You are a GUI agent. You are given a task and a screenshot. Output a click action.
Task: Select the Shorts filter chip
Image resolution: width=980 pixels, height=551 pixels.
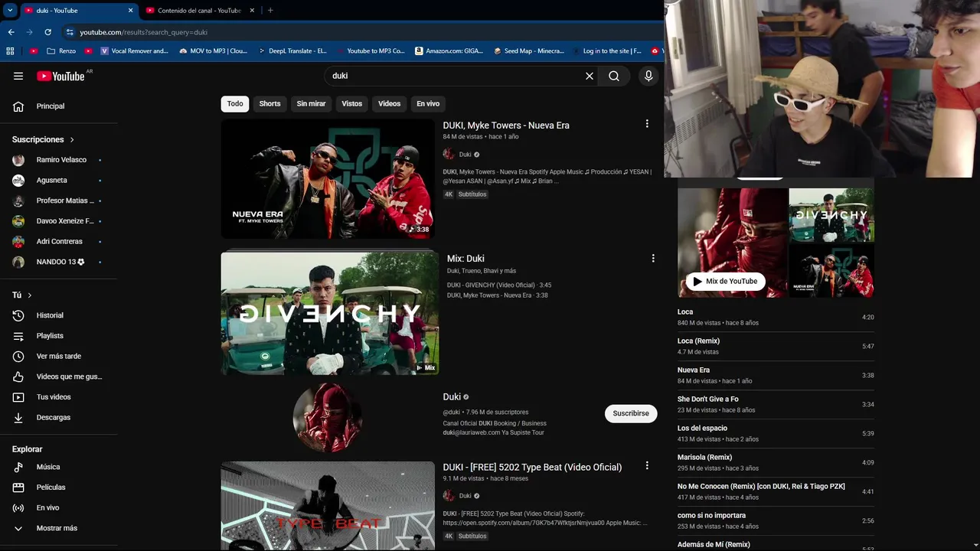pyautogui.click(x=269, y=103)
